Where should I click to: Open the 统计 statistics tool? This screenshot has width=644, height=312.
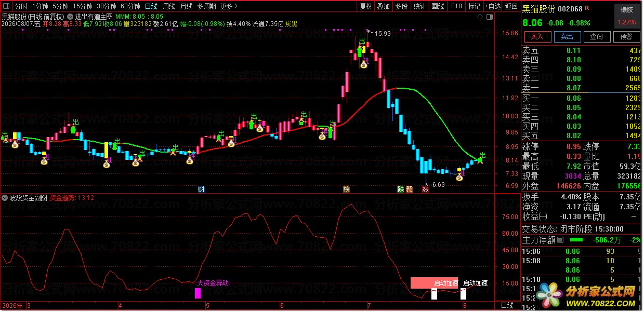419,6
